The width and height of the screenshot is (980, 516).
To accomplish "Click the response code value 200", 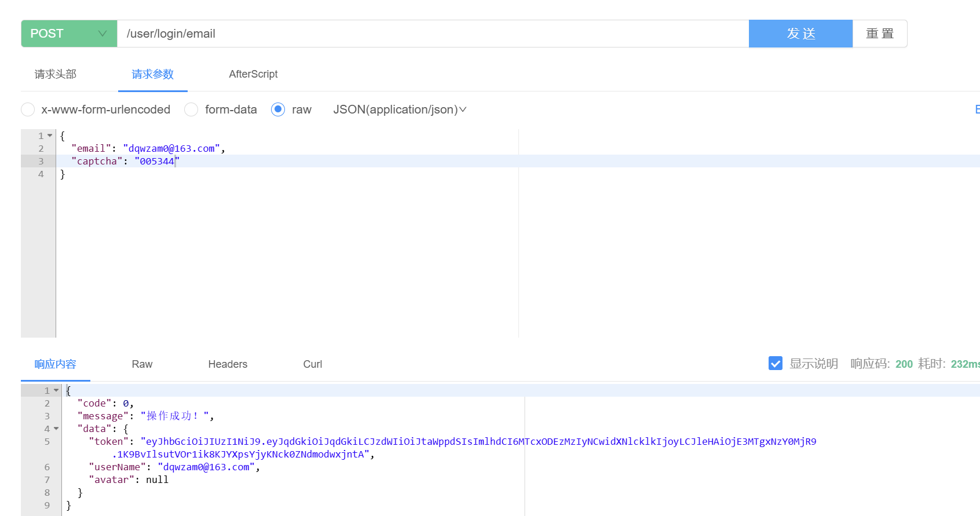I will pos(904,364).
